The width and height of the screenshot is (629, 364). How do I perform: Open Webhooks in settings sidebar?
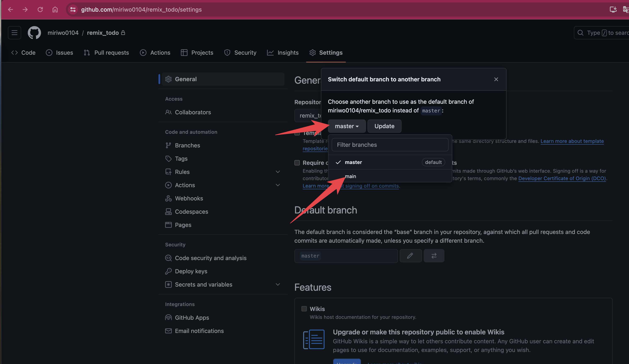pos(189,198)
